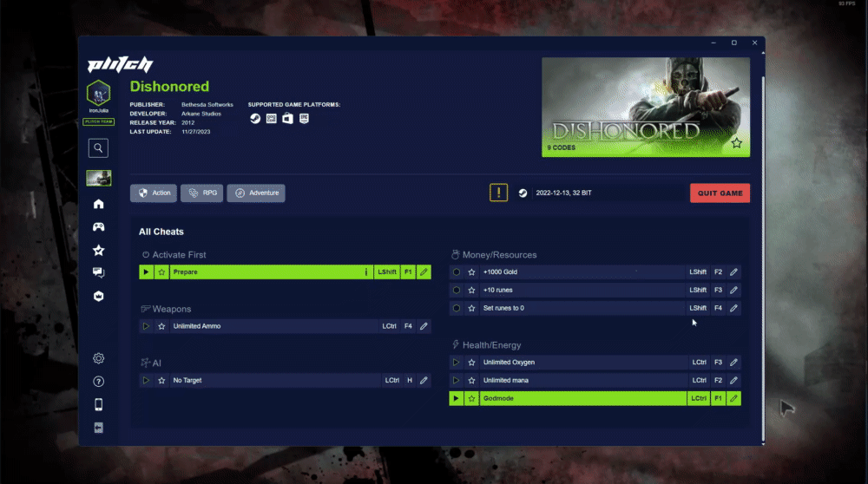Open the user profile avatar hexagon
The height and width of the screenshot is (484, 868).
click(x=99, y=92)
